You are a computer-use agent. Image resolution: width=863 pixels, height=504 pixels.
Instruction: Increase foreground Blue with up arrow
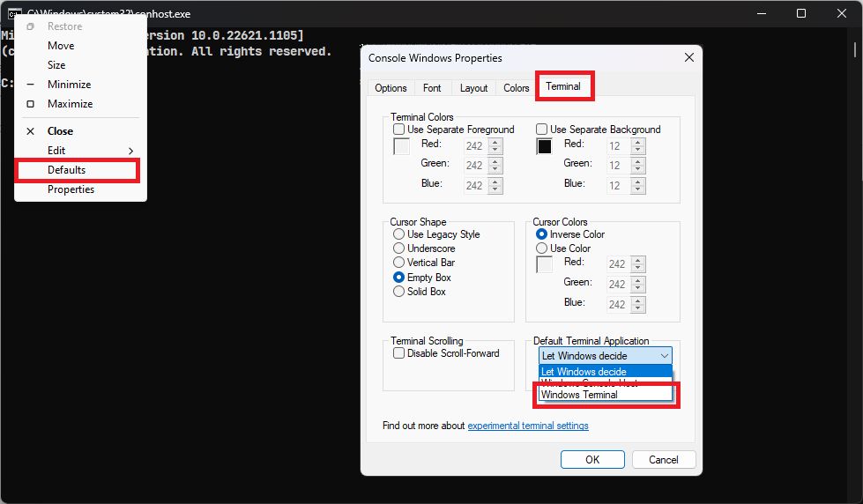[495, 182]
